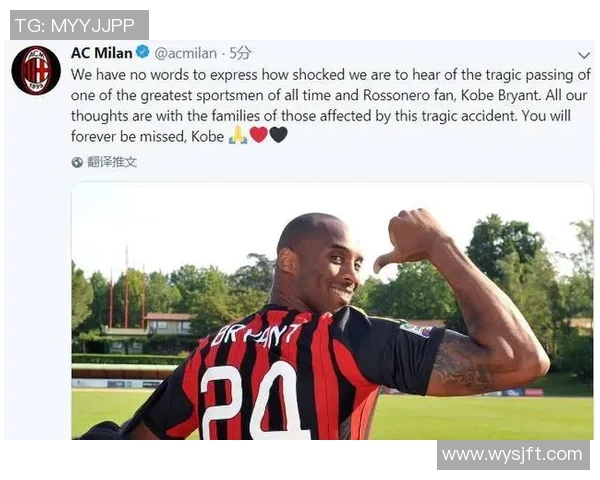Open the AC Milan display name
This screenshot has height=480, width=600.
102,53
